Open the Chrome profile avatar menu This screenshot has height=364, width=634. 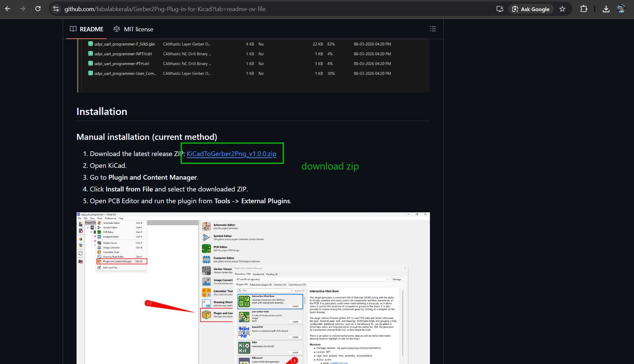coord(621,9)
